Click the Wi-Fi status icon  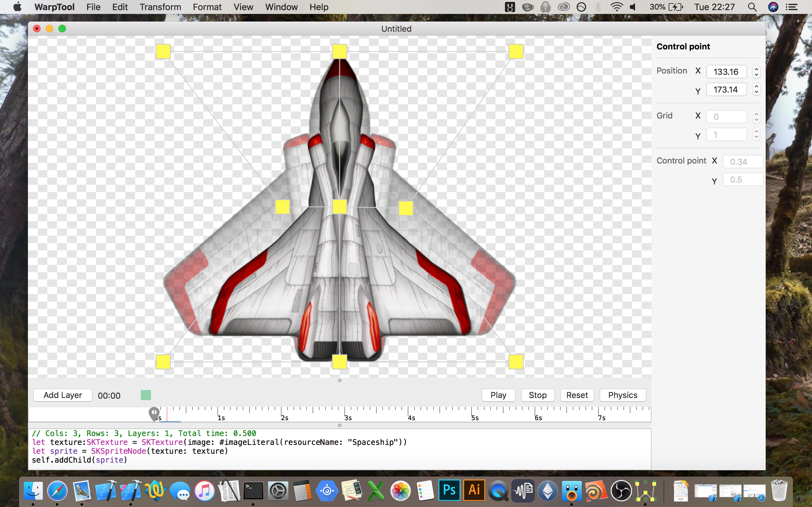[616, 7]
